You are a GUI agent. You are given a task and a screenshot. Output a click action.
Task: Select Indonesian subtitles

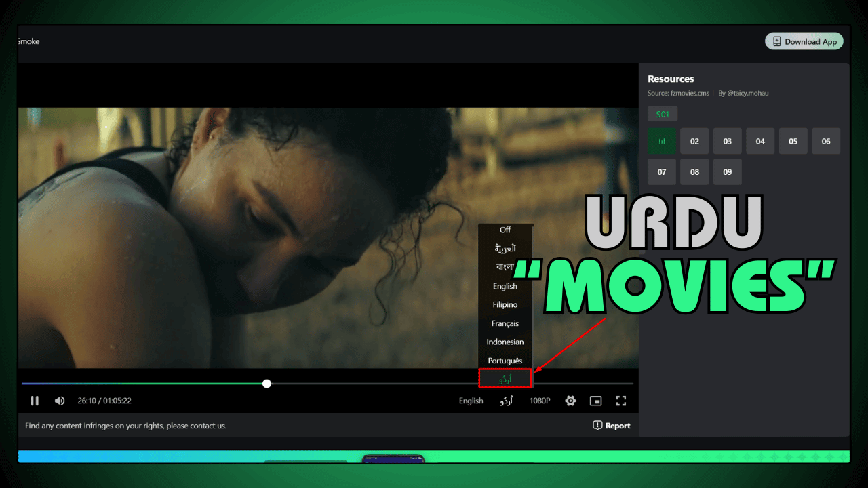[505, 342]
